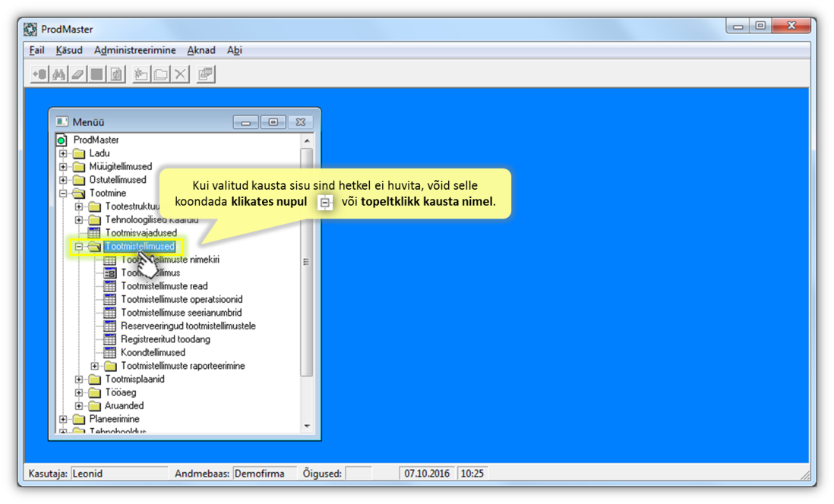This screenshot has width=834, height=504.
Task: Collapse the Tootmistellimused folder with minus
Action: click(79, 247)
